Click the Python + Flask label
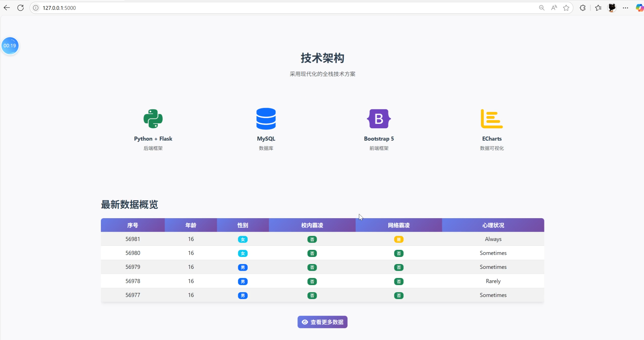The width and height of the screenshot is (644, 340). tap(153, 139)
